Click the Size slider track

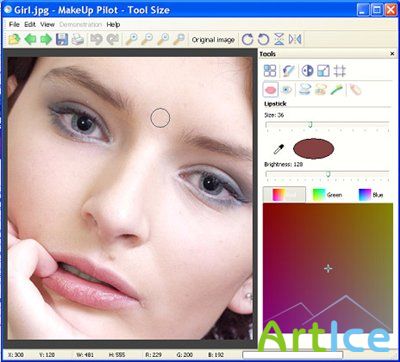pos(327,124)
